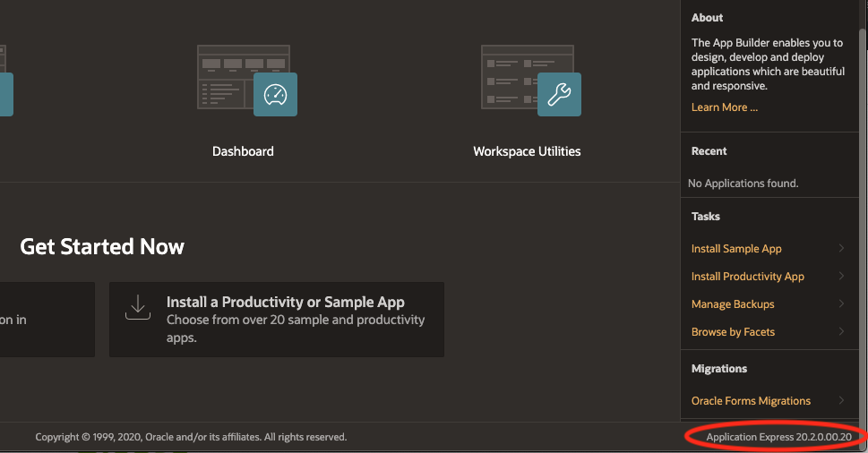868x453 pixels.
Task: Follow the Learn More link in About
Action: point(724,107)
